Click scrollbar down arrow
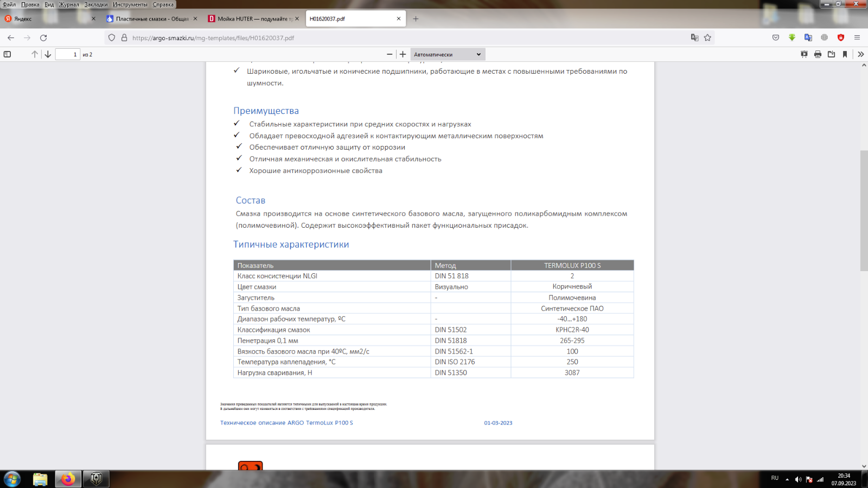Viewport: 868px width, 488px height. [x=864, y=466]
